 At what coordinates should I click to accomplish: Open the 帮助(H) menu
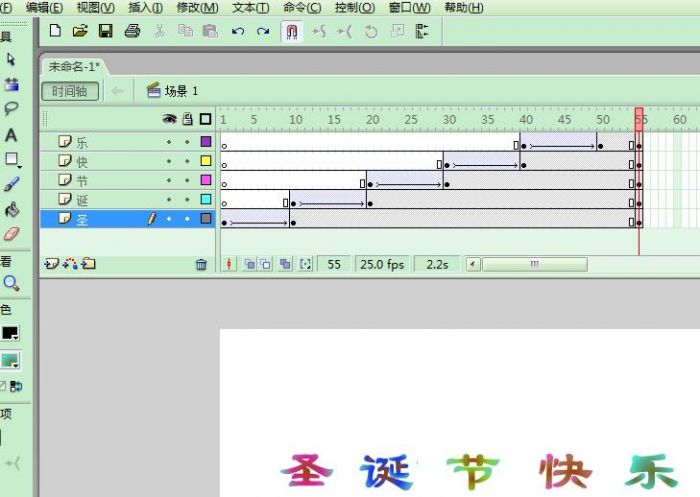[x=464, y=8]
